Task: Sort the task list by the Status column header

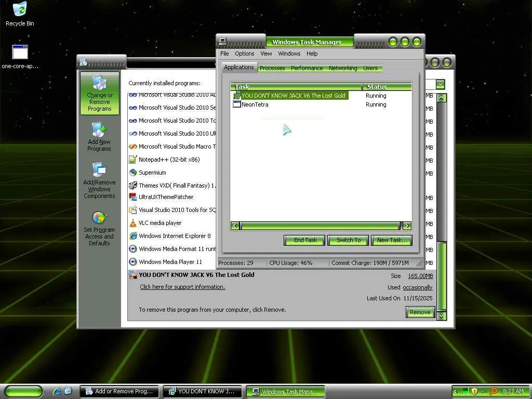Action: click(387, 87)
